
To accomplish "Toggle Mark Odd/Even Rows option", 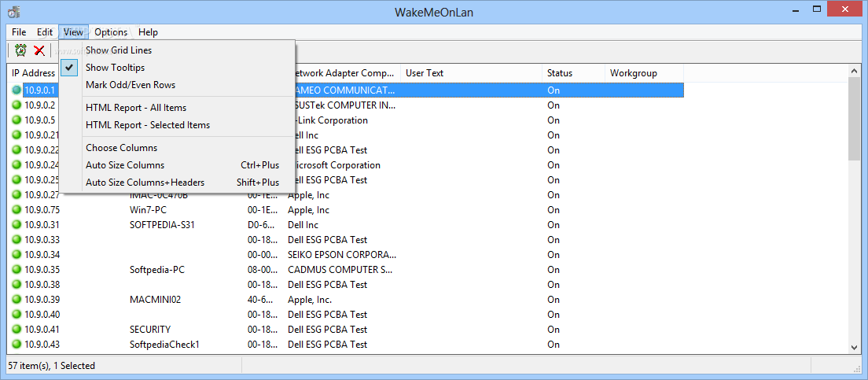I will pyautogui.click(x=131, y=85).
